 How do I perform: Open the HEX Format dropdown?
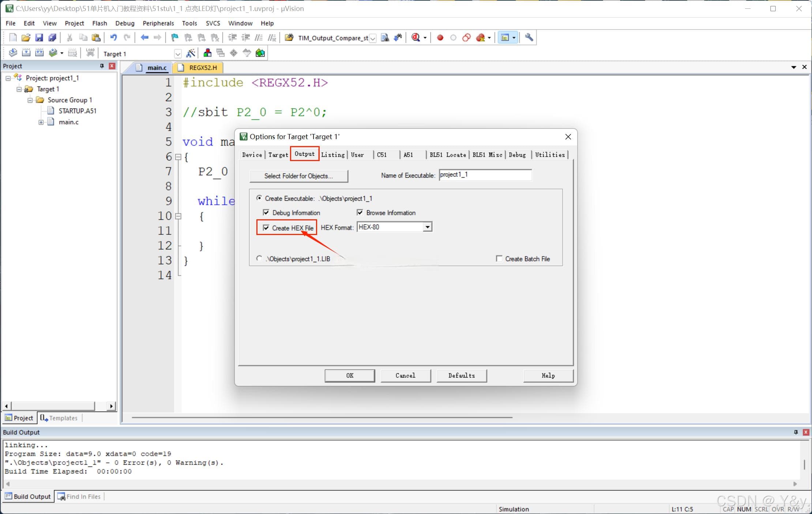[427, 227]
